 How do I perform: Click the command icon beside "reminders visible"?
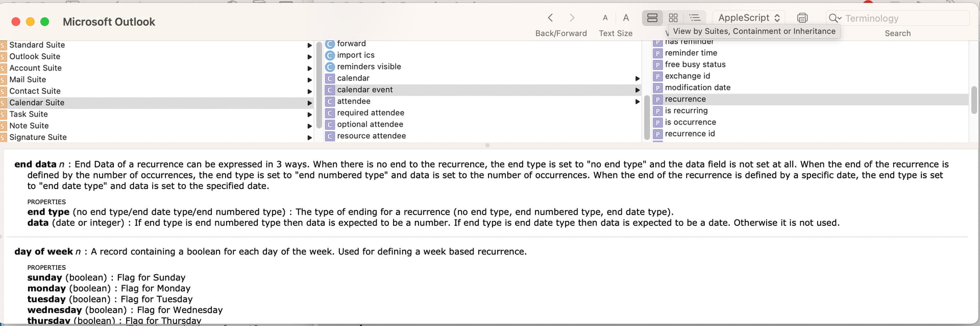[x=330, y=67]
